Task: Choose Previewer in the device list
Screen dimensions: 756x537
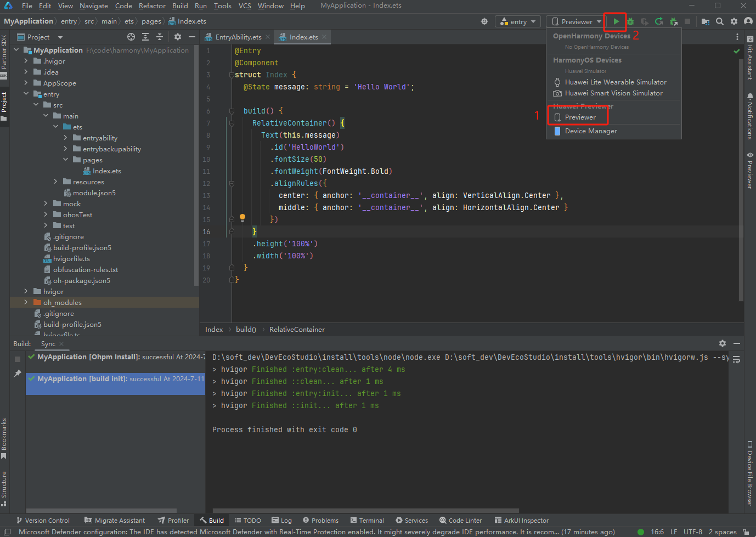Action: point(580,117)
